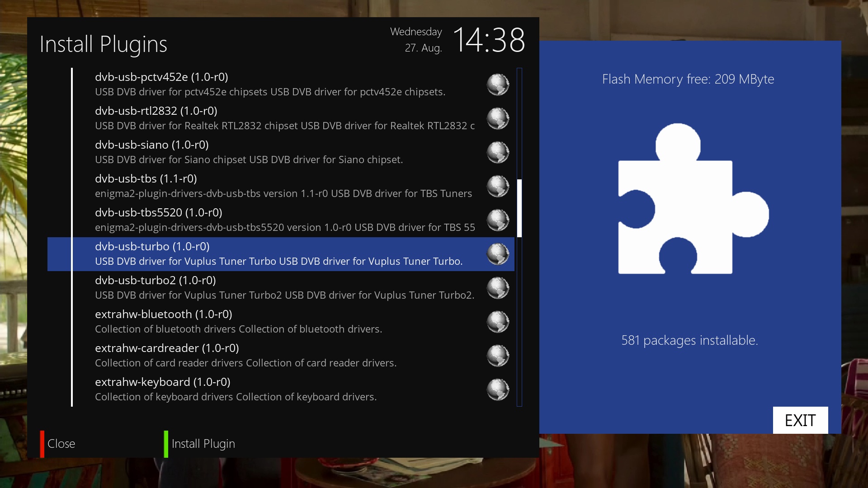Select dvb-usb-siano (1.0-r0) package
Viewport: 868px width, 488px height.
coord(281,152)
